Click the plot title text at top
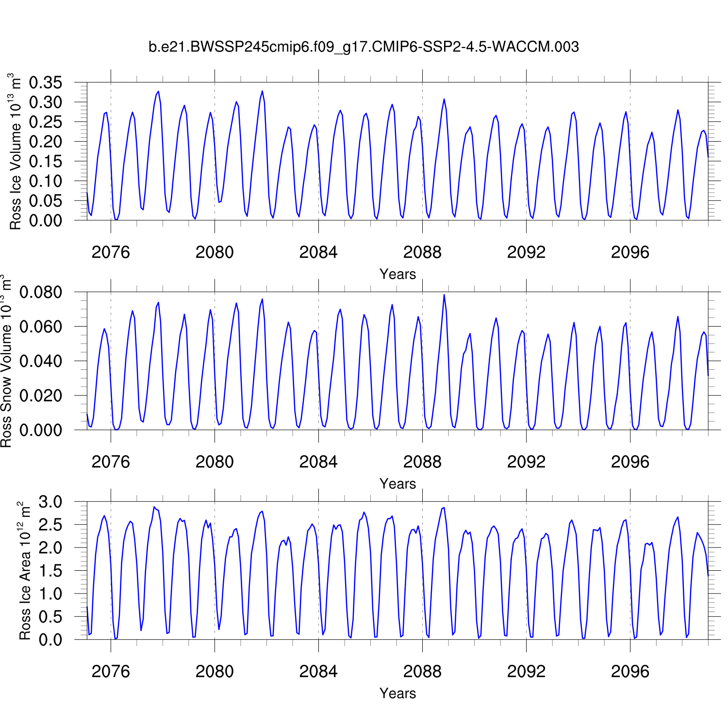Viewport: 728px width, 728px height. (364, 47)
